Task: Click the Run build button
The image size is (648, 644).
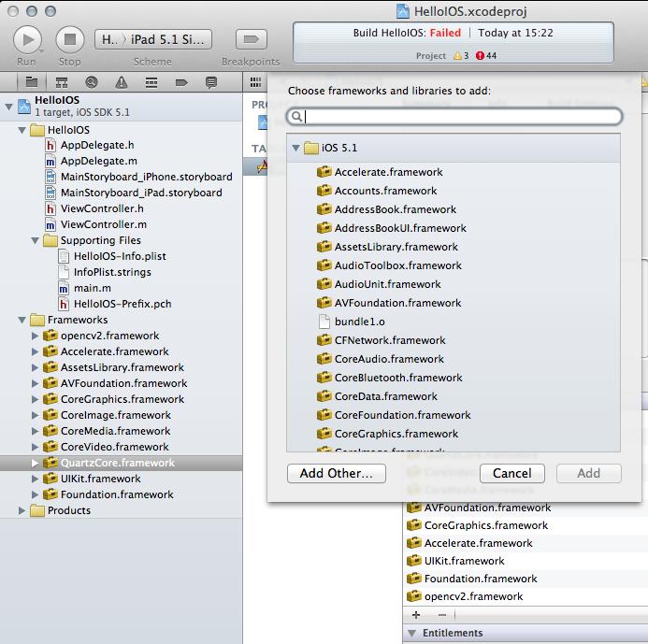Action: (27, 39)
